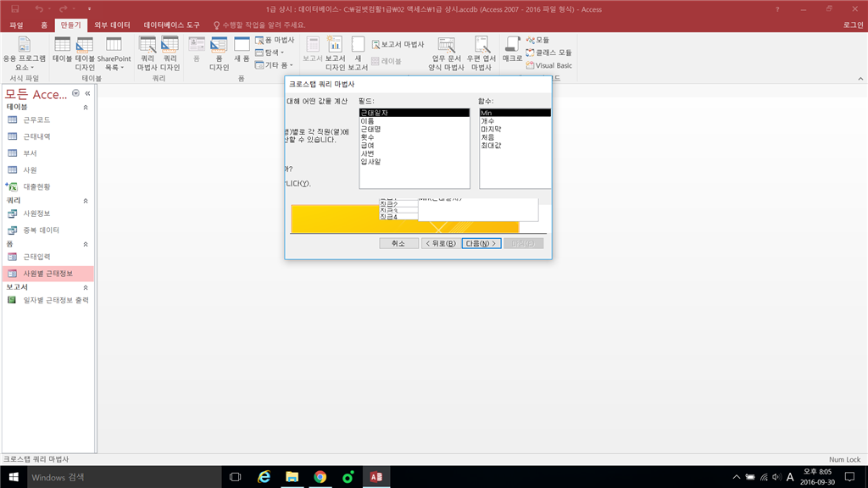Insert a 클래스 모듈
868x488 pixels.
pos(548,53)
